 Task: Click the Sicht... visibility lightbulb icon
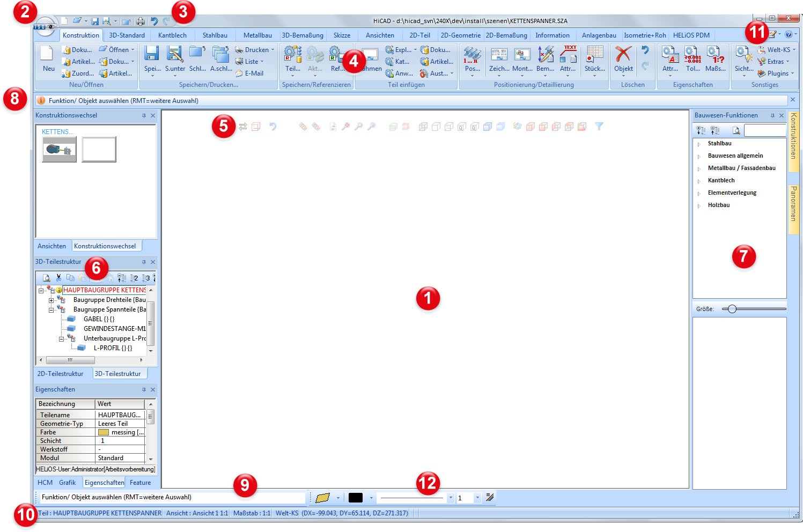[x=743, y=54]
